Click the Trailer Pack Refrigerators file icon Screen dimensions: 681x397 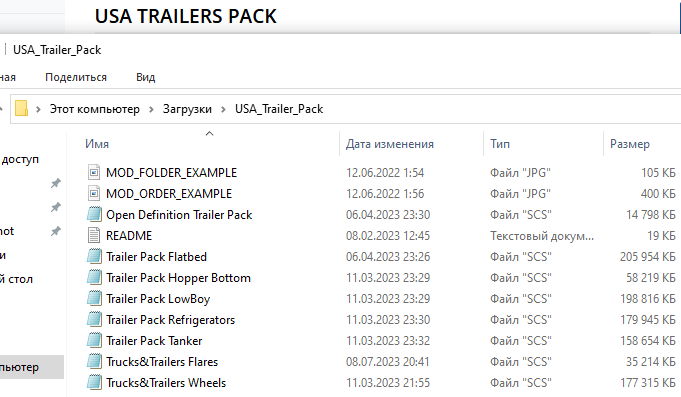tap(94, 320)
